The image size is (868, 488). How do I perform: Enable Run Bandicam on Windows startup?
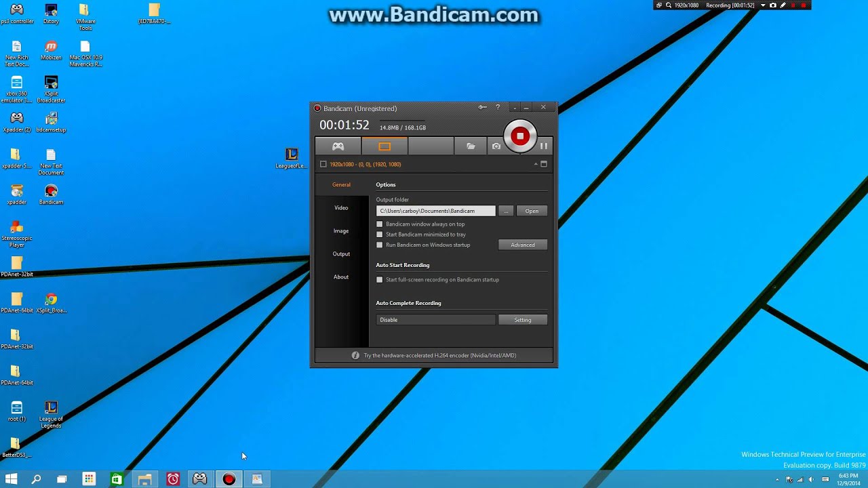coord(380,245)
